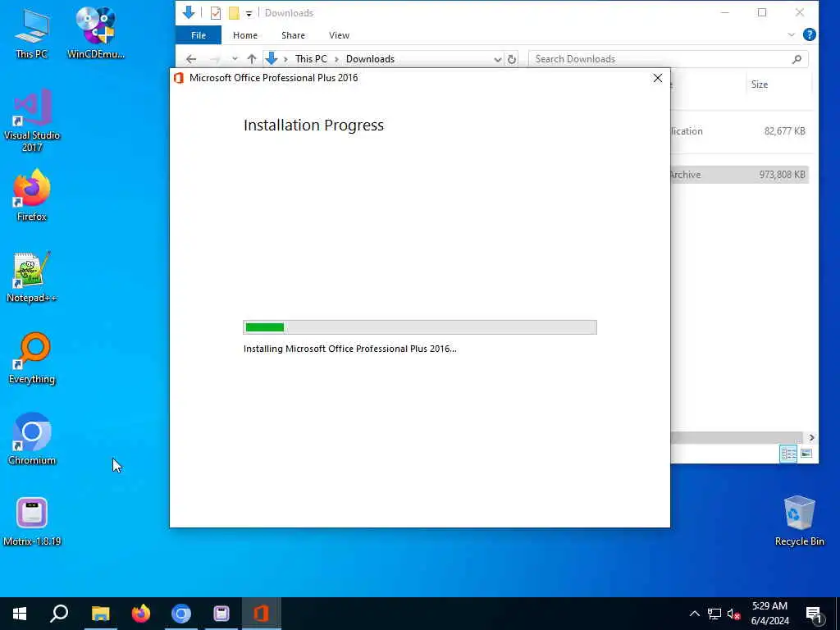Open the Home ribbon tab in Explorer
The height and width of the screenshot is (630, 840).
tap(245, 35)
